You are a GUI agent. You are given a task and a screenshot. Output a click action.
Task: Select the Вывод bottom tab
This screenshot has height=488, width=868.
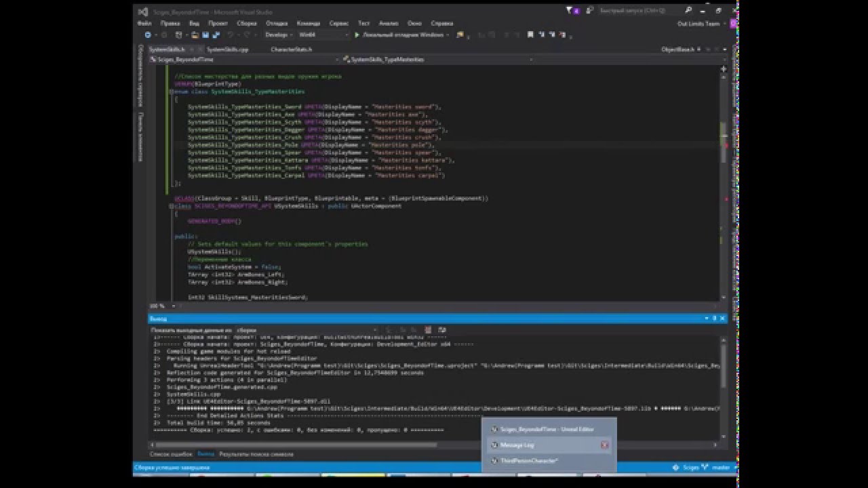point(205,453)
